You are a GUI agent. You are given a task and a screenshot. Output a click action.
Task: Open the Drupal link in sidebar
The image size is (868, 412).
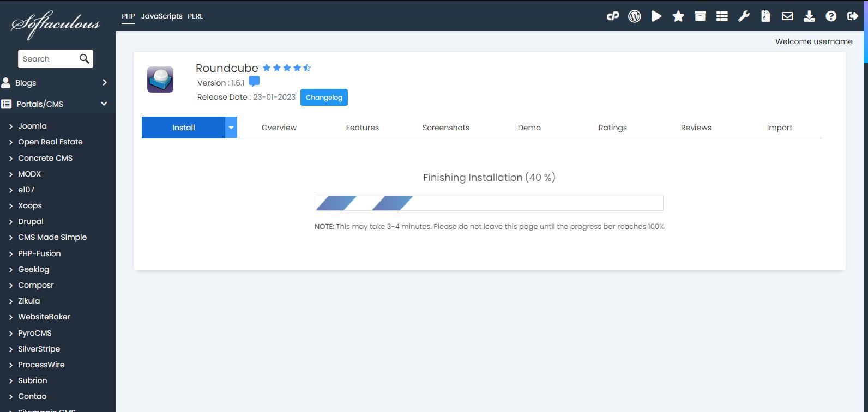pos(31,221)
